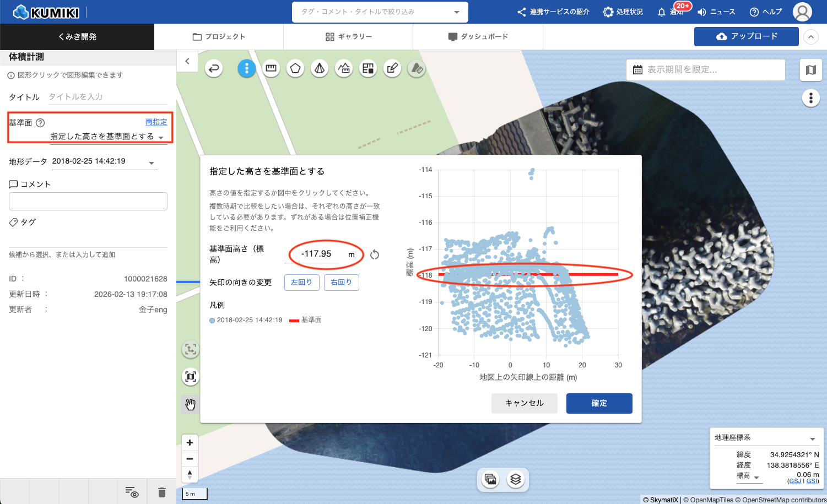Click the trash delete icon

click(x=161, y=492)
